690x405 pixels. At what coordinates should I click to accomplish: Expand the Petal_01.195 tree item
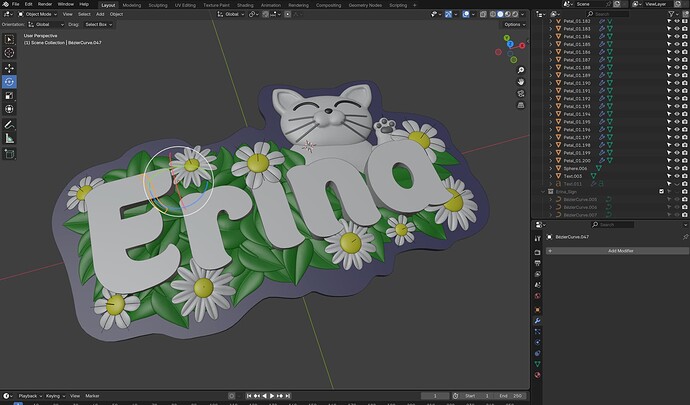(549, 122)
